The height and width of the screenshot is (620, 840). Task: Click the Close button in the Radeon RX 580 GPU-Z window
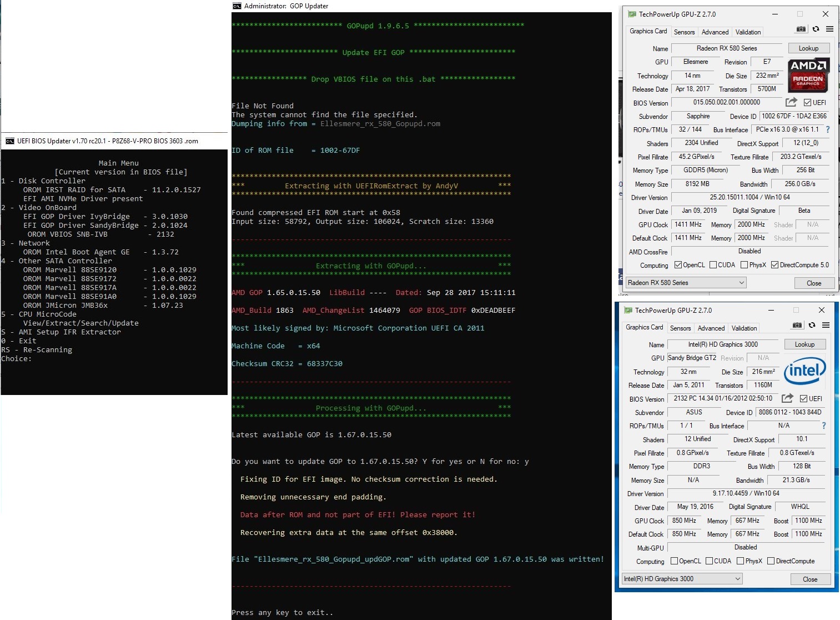(x=814, y=283)
